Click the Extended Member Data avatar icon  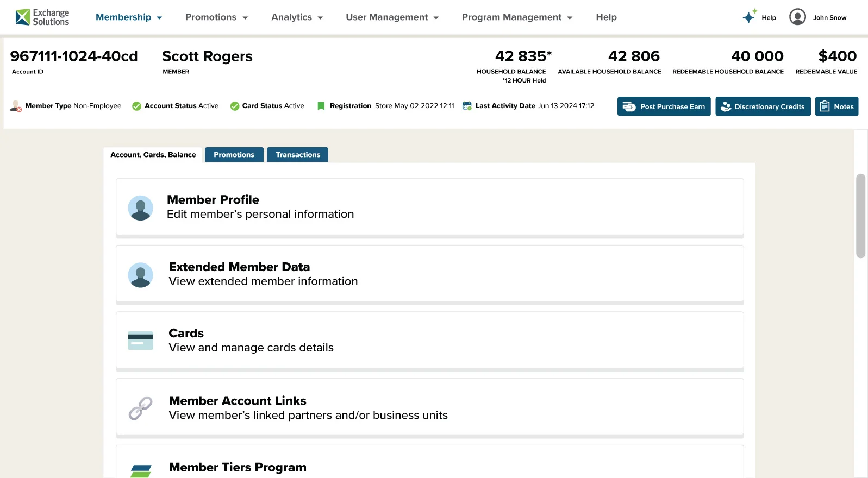pos(140,275)
